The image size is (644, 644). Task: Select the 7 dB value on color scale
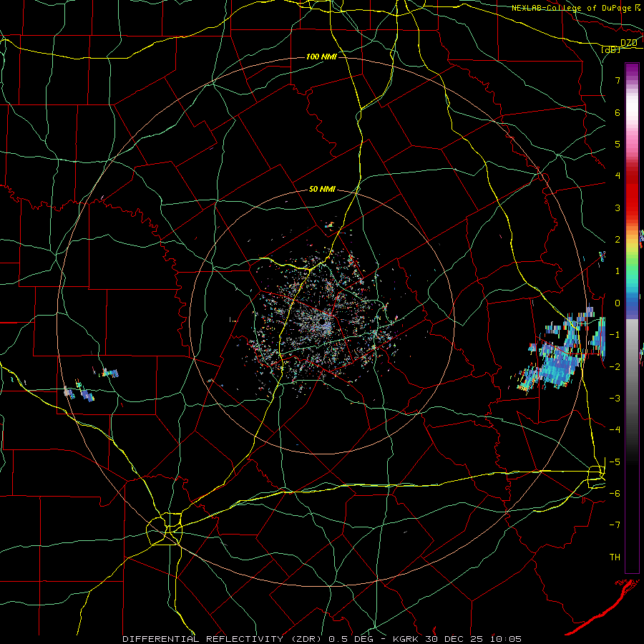click(618, 80)
